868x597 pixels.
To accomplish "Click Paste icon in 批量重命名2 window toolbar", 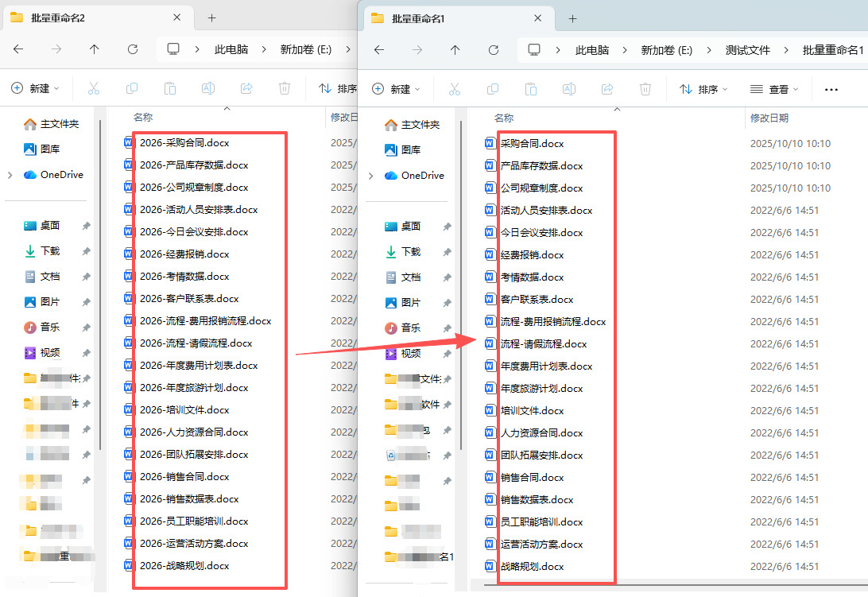I will point(170,88).
